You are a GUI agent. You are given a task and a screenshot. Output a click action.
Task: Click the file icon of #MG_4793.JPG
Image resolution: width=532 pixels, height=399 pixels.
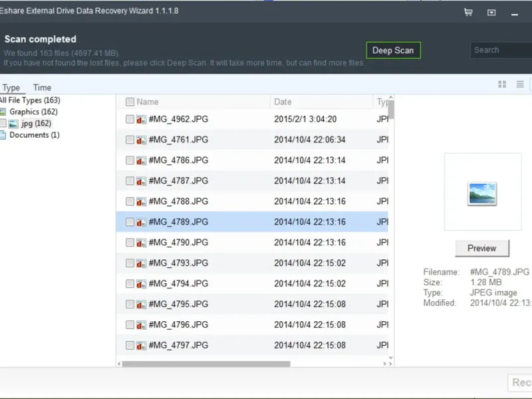coord(141,263)
